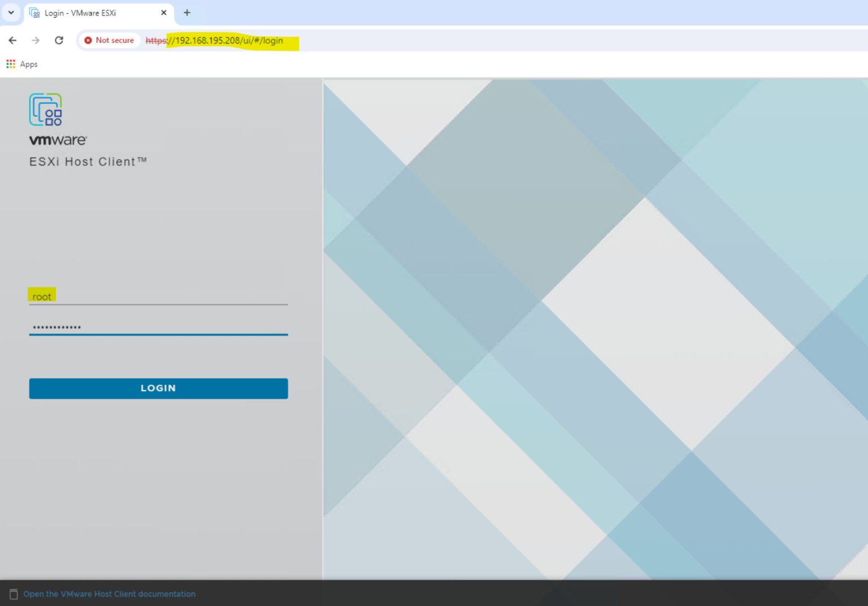The width and height of the screenshot is (868, 606).
Task: Click the documentation page icon in the footer
Action: point(14,594)
